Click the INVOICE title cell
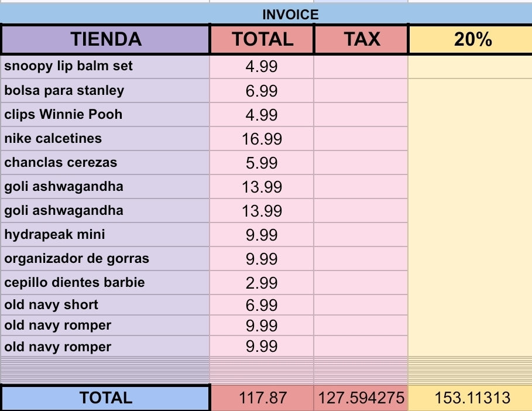Viewport: 532px width, 411px height. 290,15
